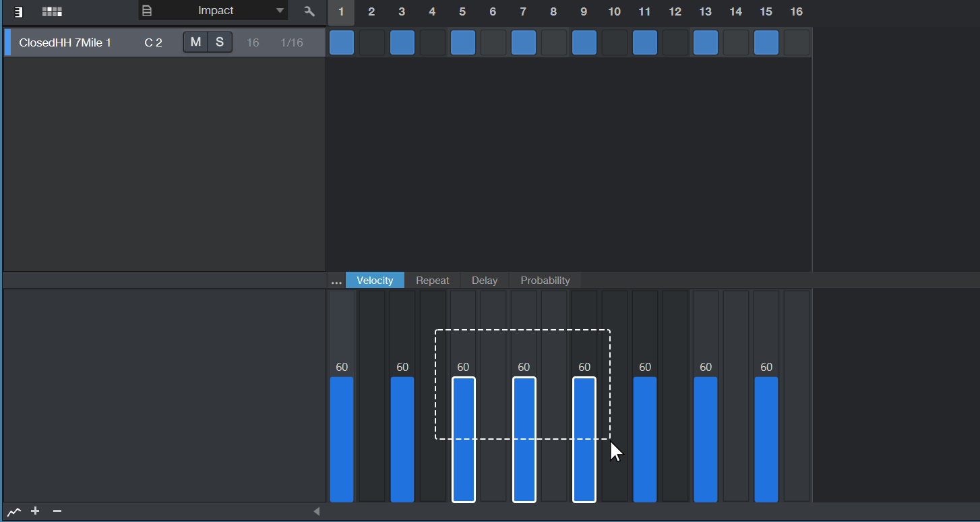The height and width of the screenshot is (522, 980).
Task: Click the 1/16 resolution value
Action: (x=292, y=42)
